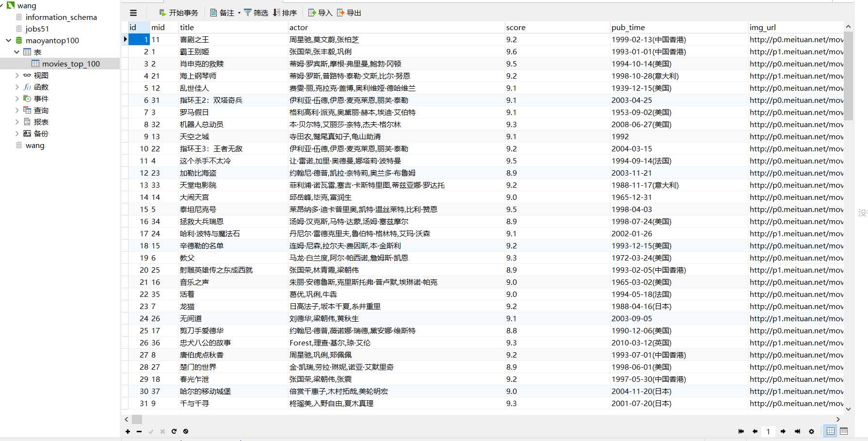Collapse the wang connection node
The height and width of the screenshot is (441, 868).
(x=2, y=5)
